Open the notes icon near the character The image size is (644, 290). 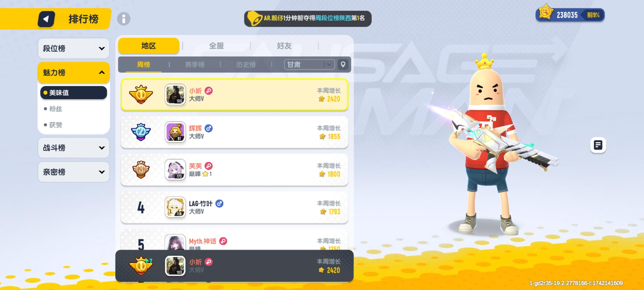click(x=598, y=145)
